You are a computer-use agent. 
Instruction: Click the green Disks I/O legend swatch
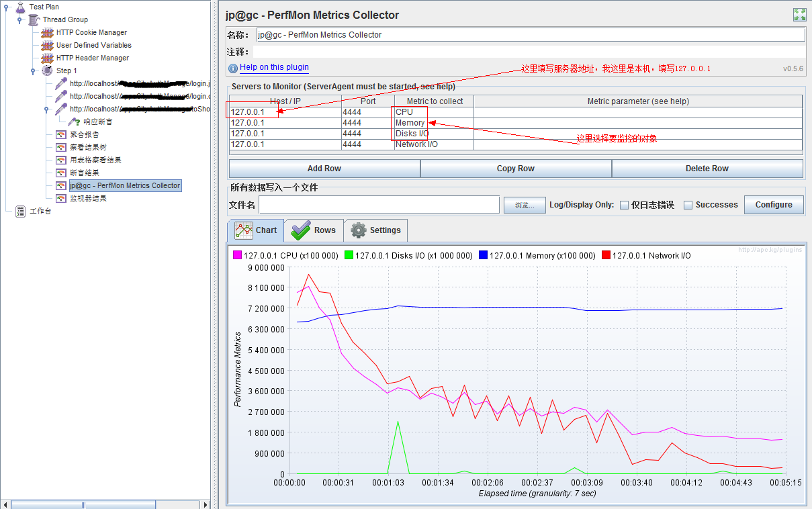point(349,255)
